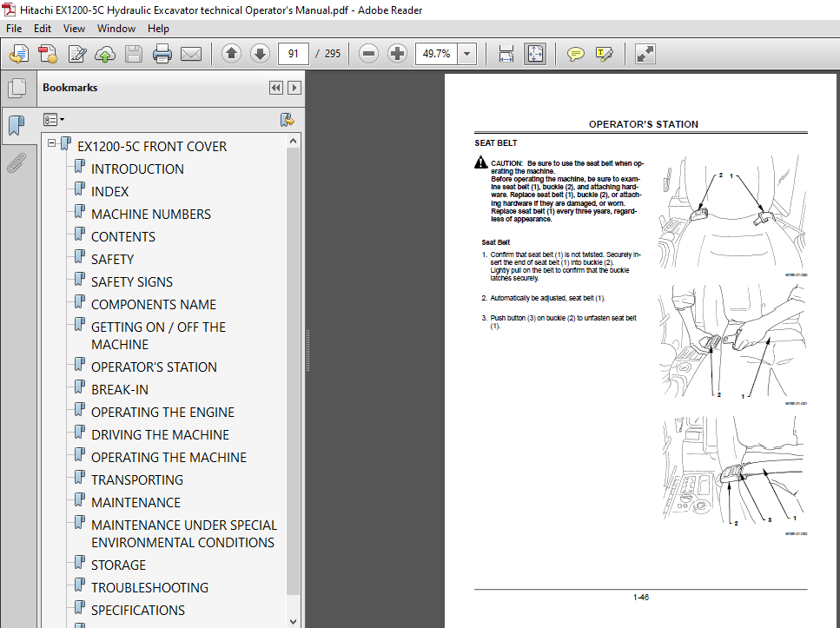Select TROUBLESHOOTING bookmark
The width and height of the screenshot is (840, 628).
149,586
